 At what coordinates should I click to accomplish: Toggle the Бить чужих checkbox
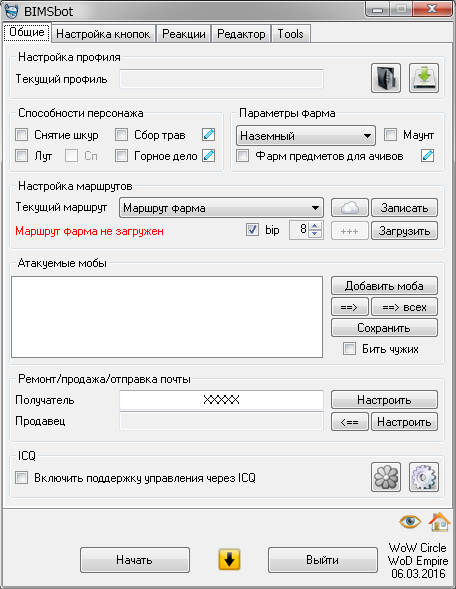[x=349, y=349]
